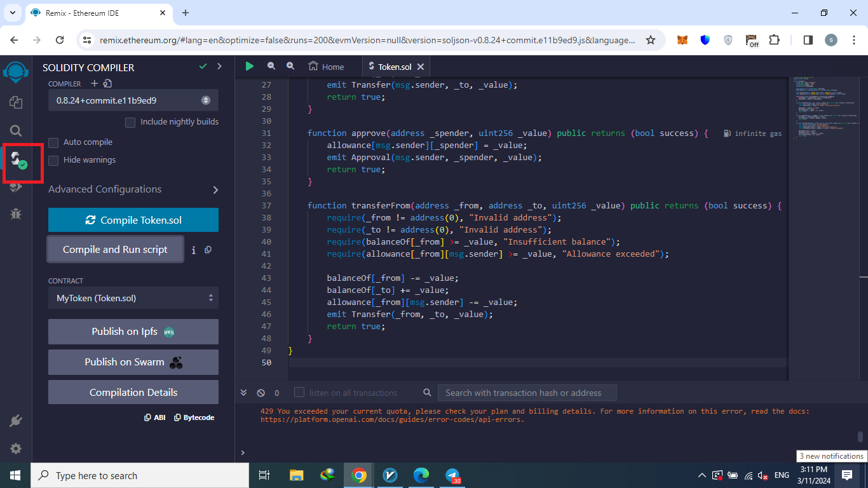Open Remix settings gear icon
868x488 pixels.
pyautogui.click(x=16, y=449)
